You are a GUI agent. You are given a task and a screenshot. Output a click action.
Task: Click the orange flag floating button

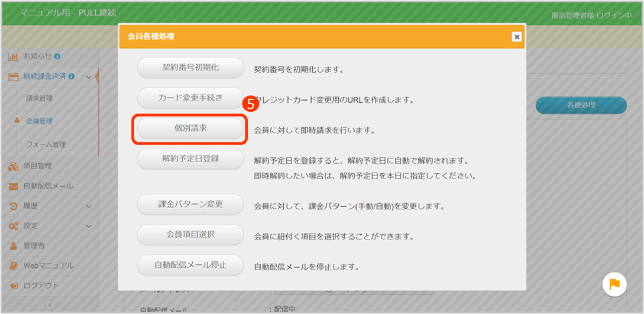(x=614, y=284)
